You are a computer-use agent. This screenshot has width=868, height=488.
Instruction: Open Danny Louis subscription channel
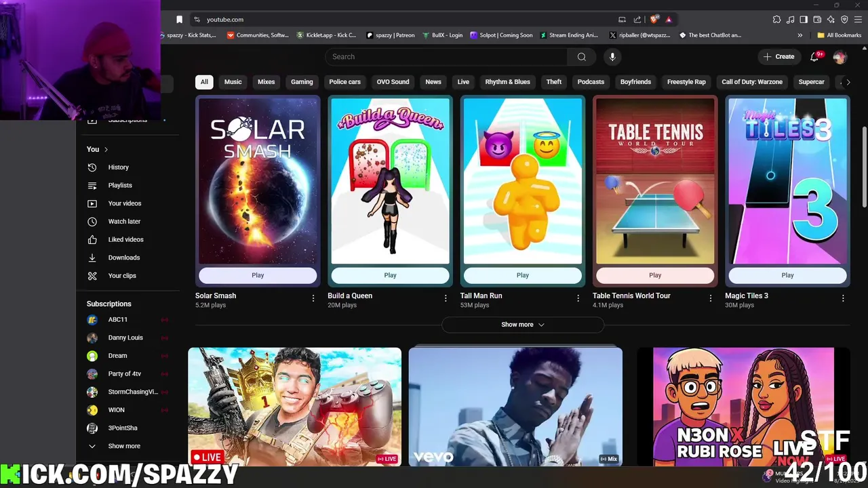pos(125,338)
